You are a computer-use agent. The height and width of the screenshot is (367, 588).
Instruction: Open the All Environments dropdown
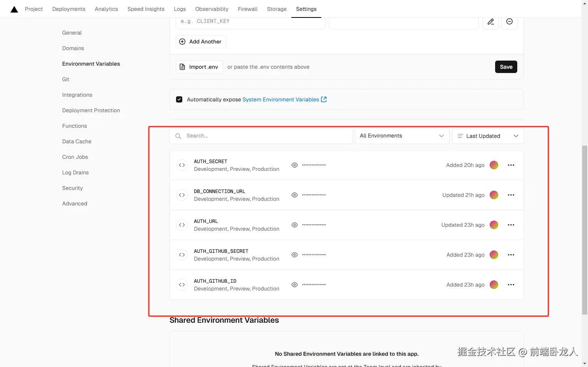point(402,136)
